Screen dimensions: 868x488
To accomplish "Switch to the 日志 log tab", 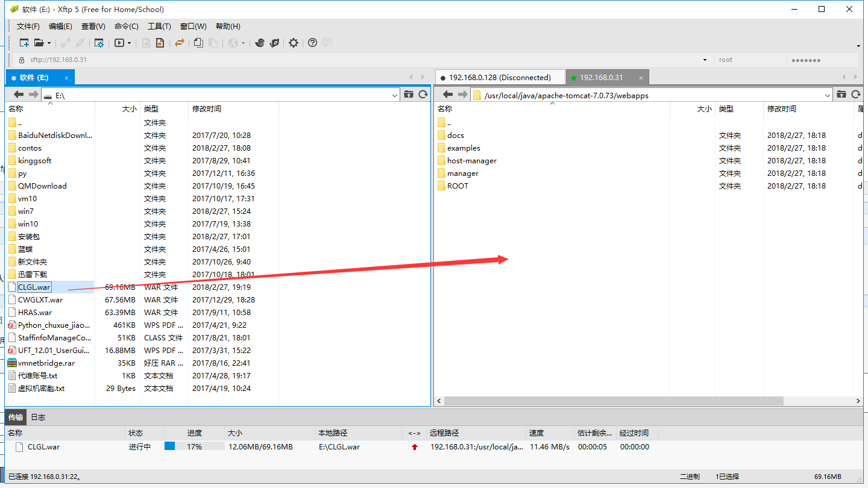I will click(38, 418).
